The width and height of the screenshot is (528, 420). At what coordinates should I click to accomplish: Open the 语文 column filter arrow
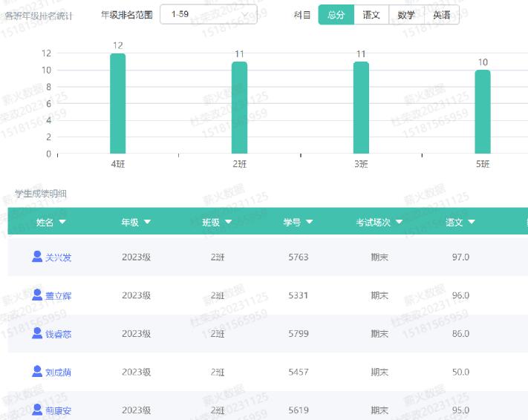coord(472,222)
